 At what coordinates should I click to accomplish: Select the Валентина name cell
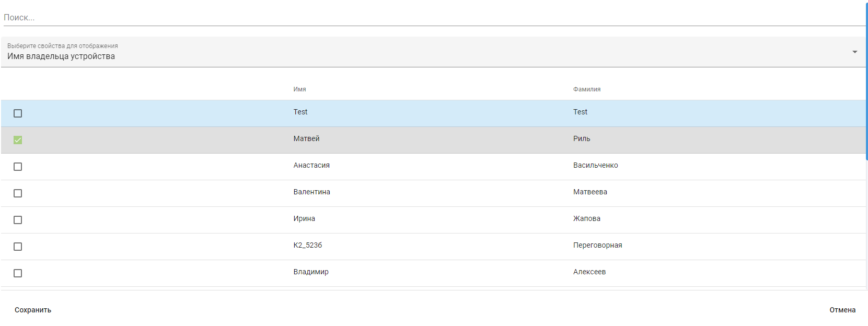pyautogui.click(x=311, y=192)
